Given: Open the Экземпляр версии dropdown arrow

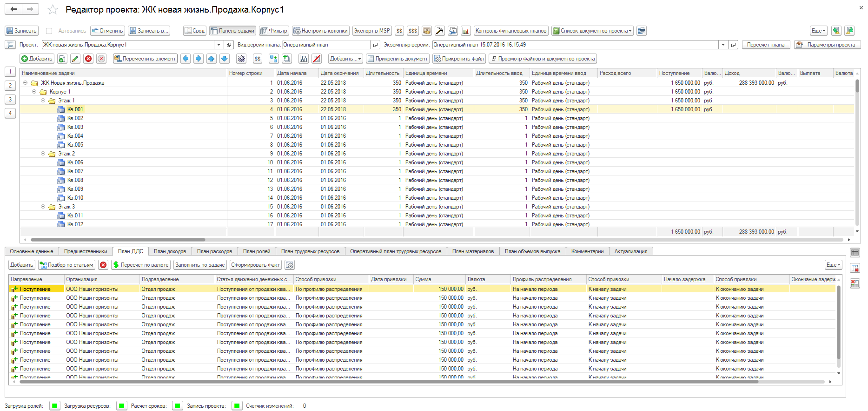Looking at the screenshot, I should click(x=723, y=45).
